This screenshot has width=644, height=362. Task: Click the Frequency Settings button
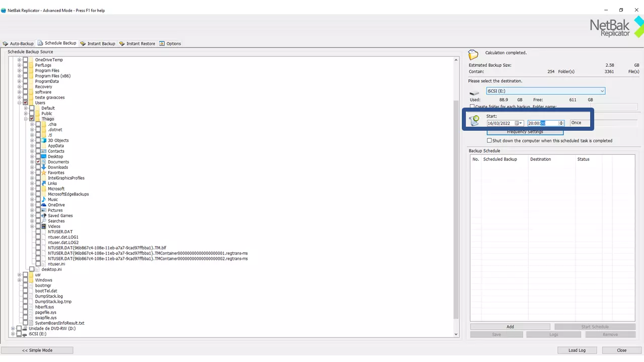[x=525, y=132]
